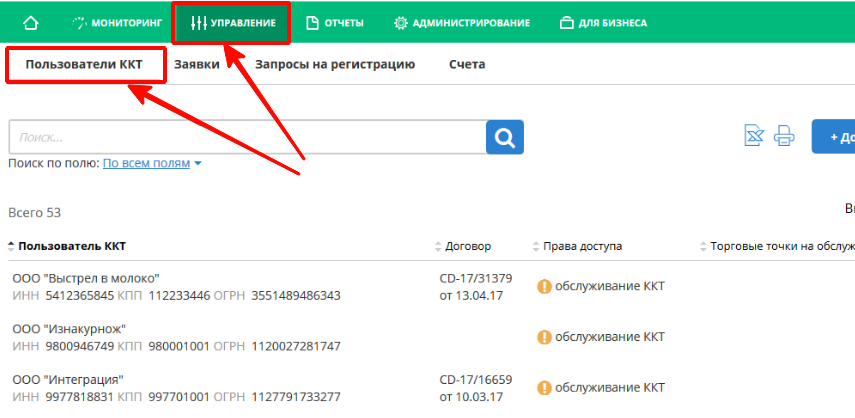The image size is (855, 418).
Task: Select KPP value 997701001
Action: click(x=179, y=397)
